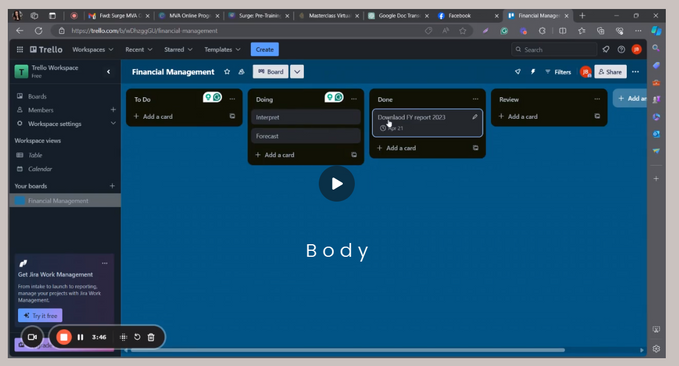Open board Filters
The height and width of the screenshot is (366, 679).
pos(558,72)
